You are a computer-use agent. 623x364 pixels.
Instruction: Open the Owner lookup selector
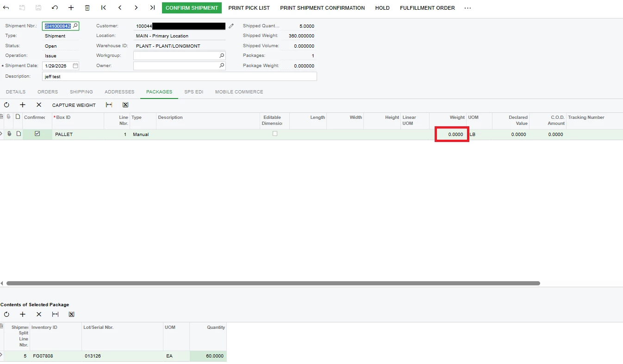click(x=222, y=66)
